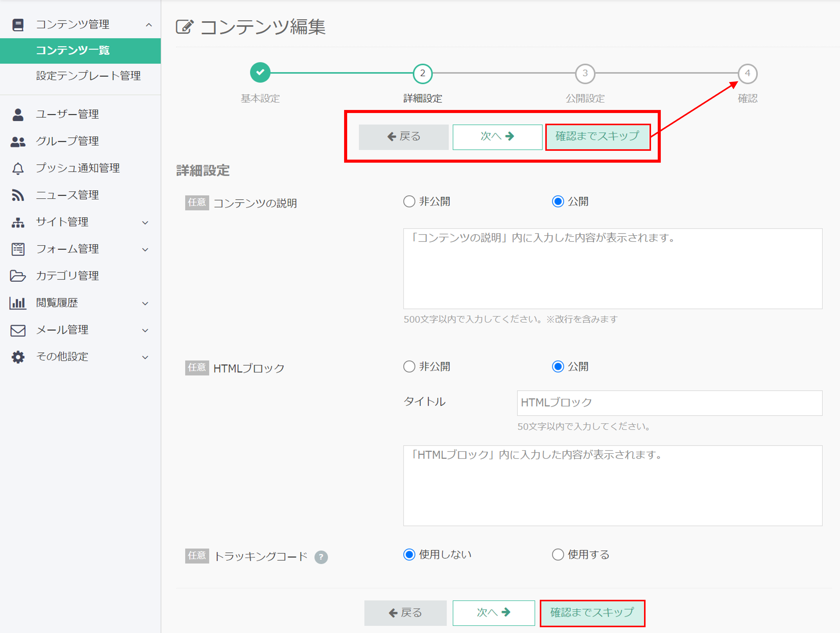Click the tracking code help question icon
This screenshot has height=633, width=840.
click(x=321, y=557)
